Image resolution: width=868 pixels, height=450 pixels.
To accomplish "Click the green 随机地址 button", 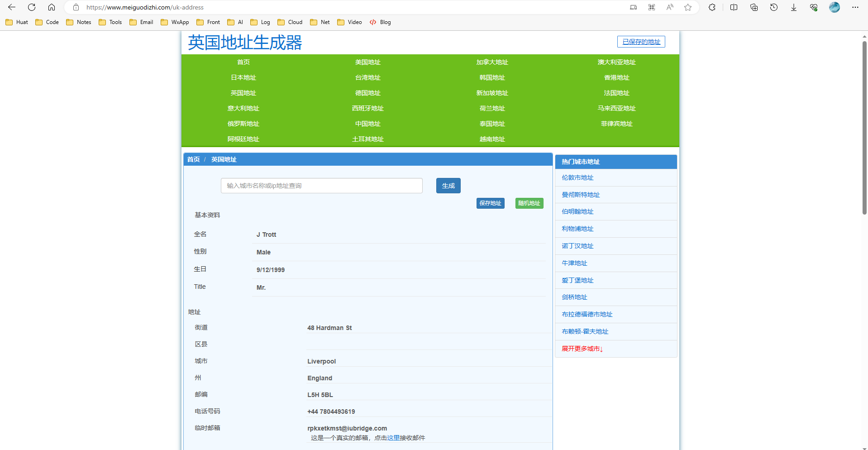I will point(529,203).
